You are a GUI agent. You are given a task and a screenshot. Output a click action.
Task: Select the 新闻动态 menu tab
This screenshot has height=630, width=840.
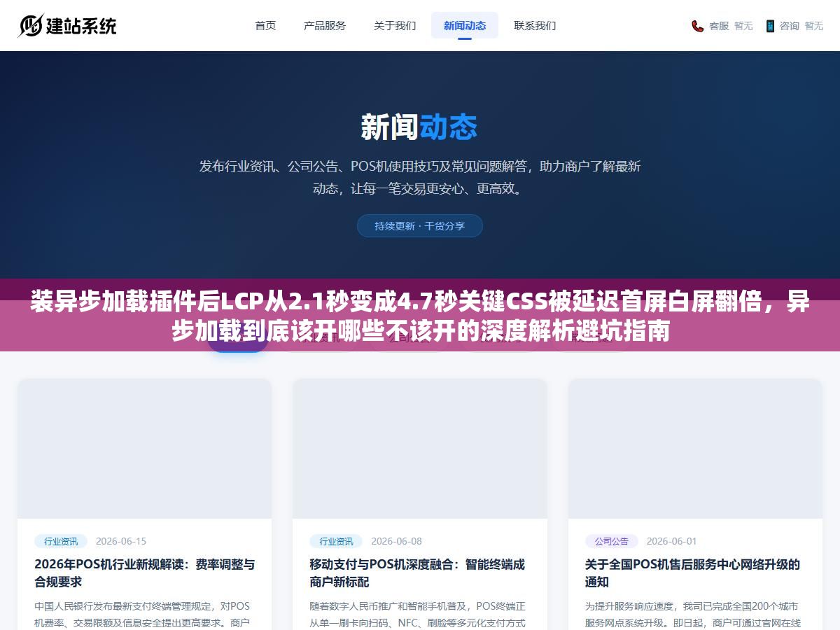click(x=465, y=25)
